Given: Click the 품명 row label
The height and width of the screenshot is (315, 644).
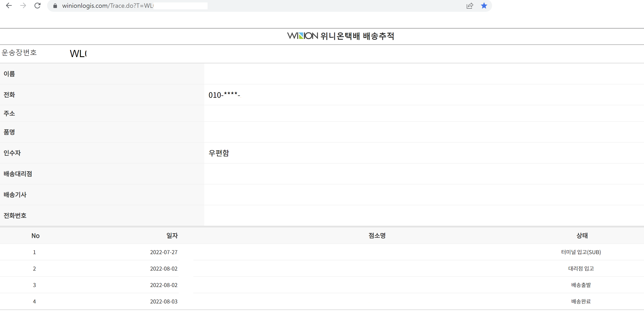Looking at the screenshot, I should [9, 132].
